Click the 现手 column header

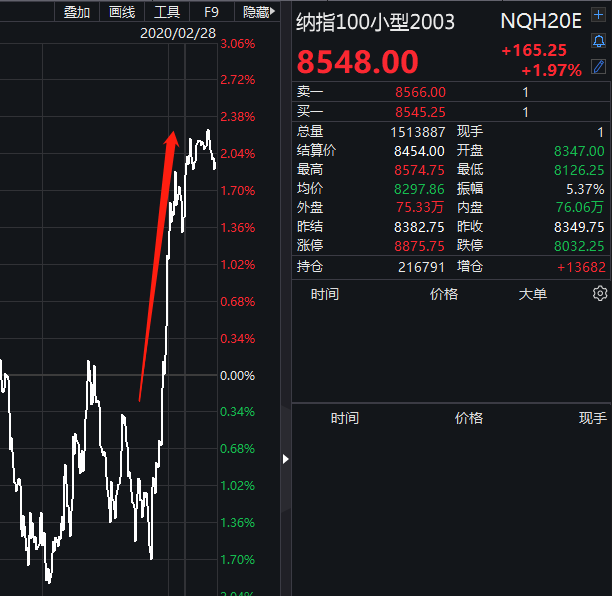pyautogui.click(x=592, y=418)
